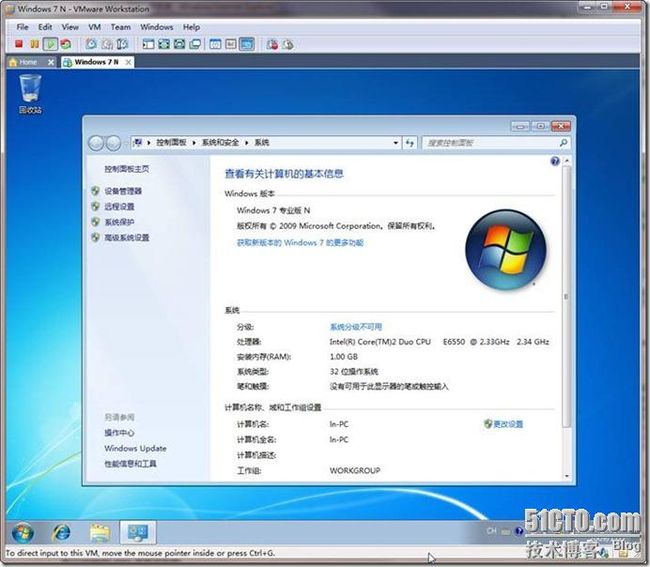Open 高级系统设置 in the left pane
This screenshot has width=650, height=567.
(126, 237)
